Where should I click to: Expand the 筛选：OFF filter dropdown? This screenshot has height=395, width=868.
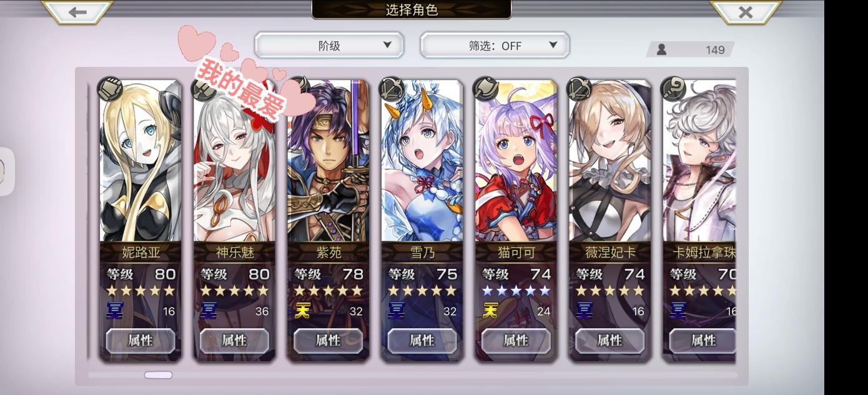495,46
